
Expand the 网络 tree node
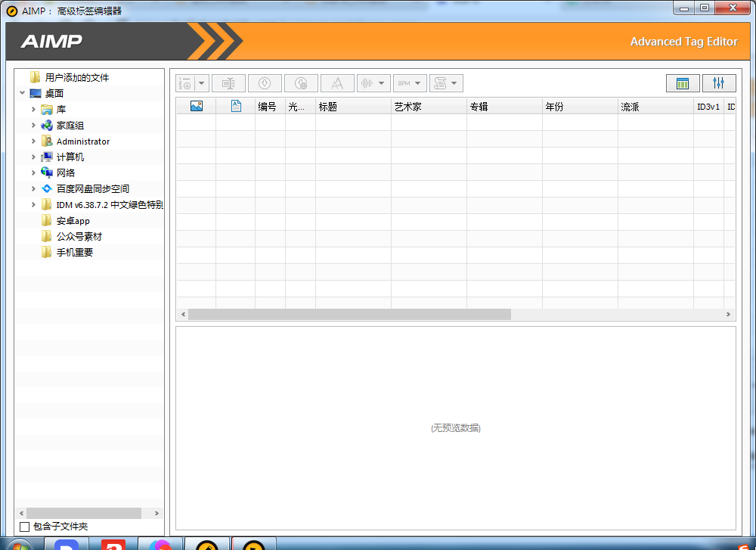click(33, 172)
